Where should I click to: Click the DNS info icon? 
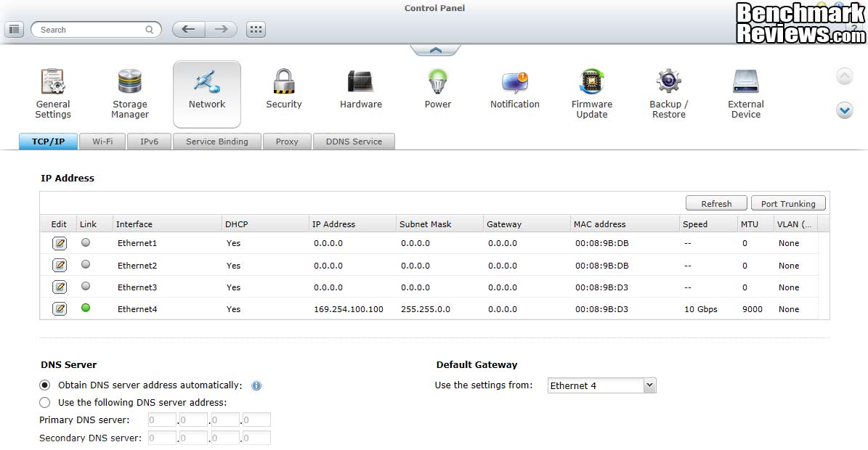click(256, 386)
